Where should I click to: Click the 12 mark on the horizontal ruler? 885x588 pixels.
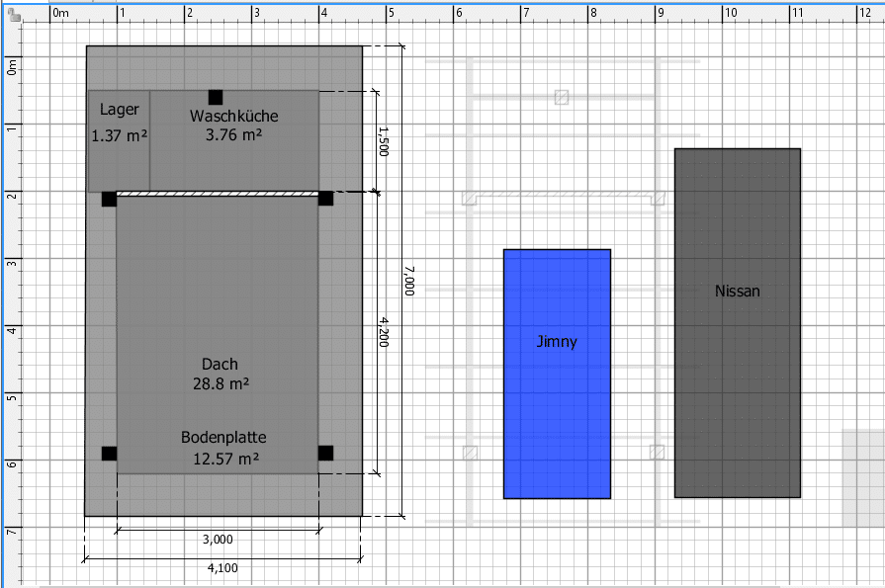865,13
